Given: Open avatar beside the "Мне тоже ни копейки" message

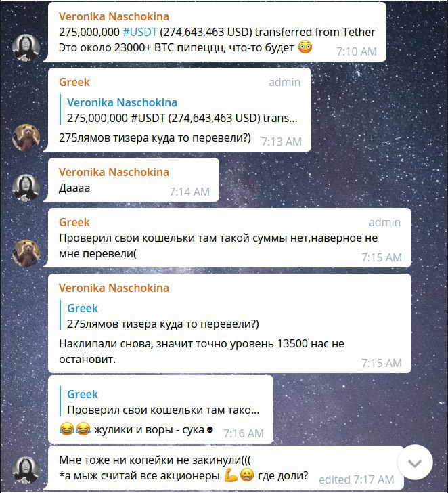Looking at the screenshot, I should [26, 471].
